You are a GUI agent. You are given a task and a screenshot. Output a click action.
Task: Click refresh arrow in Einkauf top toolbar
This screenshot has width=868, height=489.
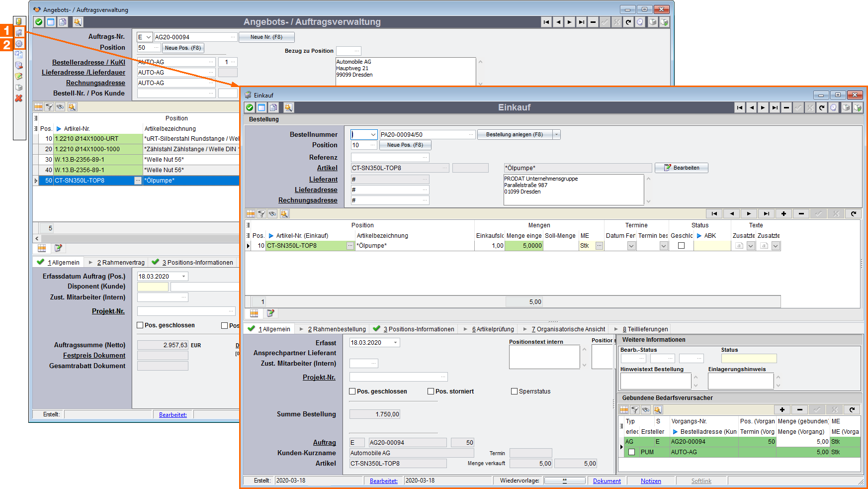point(822,107)
